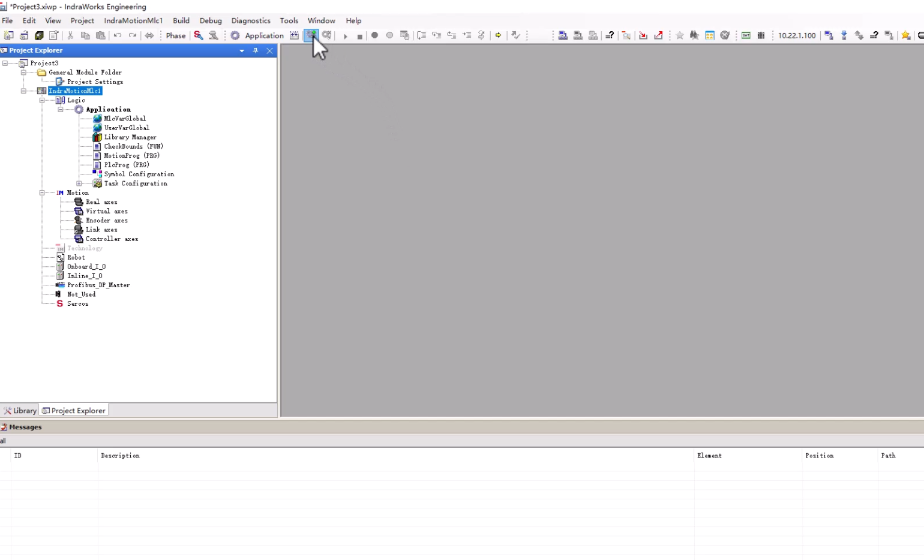The image size is (924, 560).
Task: Click the yellow star favorites icon
Action: coord(906,35)
